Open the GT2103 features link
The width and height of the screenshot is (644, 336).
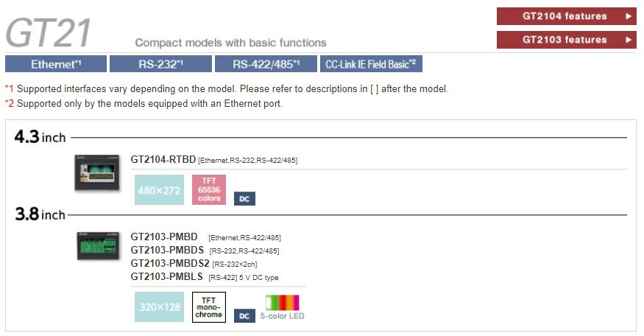[x=565, y=39]
